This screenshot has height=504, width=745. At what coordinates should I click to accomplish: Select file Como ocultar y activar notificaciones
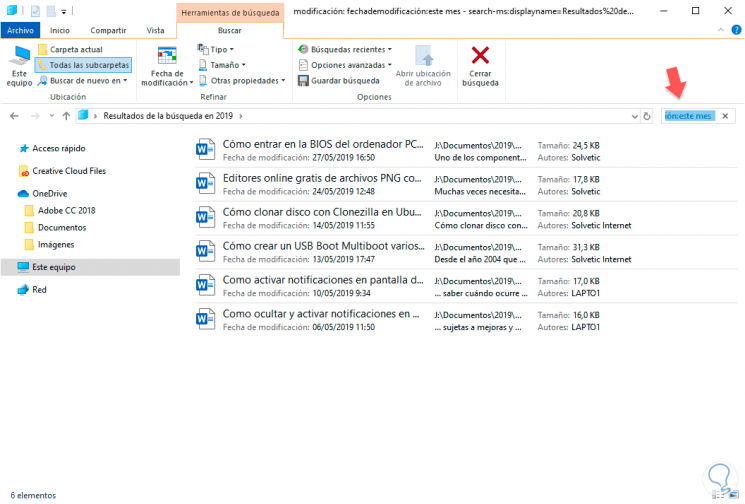[466, 320]
